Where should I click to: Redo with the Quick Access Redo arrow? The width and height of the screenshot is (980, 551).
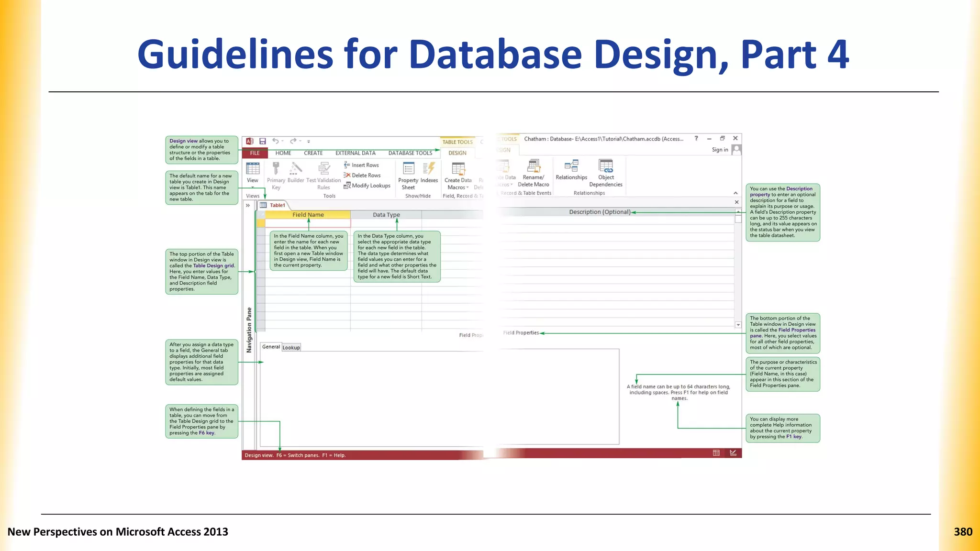click(293, 141)
